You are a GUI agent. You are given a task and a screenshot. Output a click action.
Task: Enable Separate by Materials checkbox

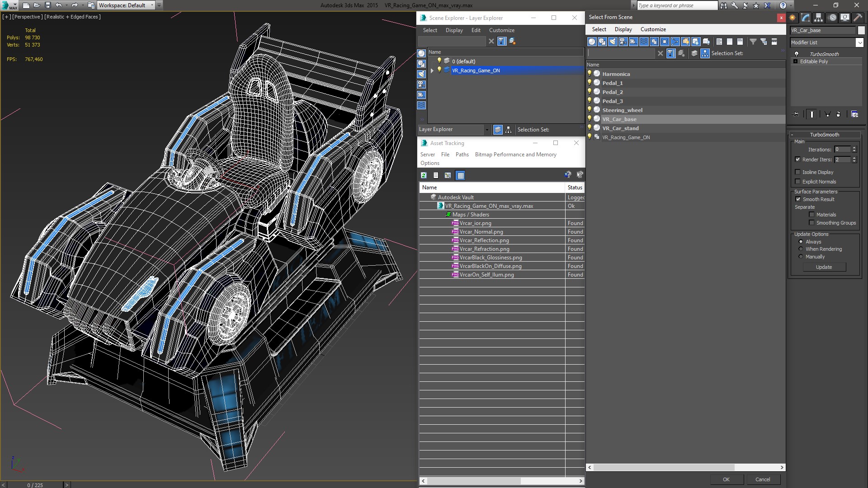click(x=811, y=214)
